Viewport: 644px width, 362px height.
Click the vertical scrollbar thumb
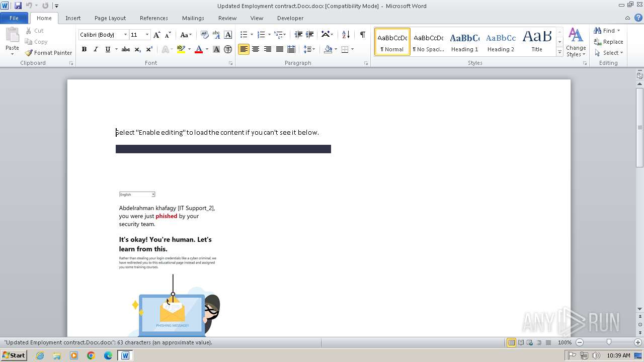(640, 127)
